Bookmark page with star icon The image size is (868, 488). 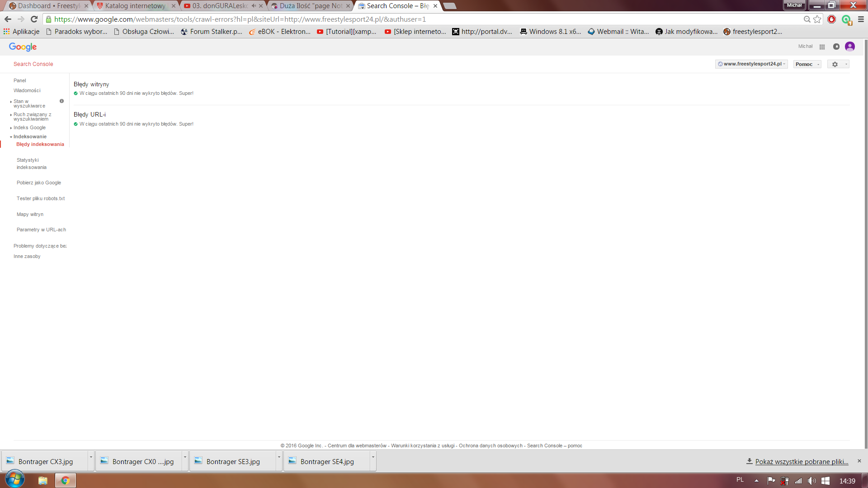[x=817, y=19]
